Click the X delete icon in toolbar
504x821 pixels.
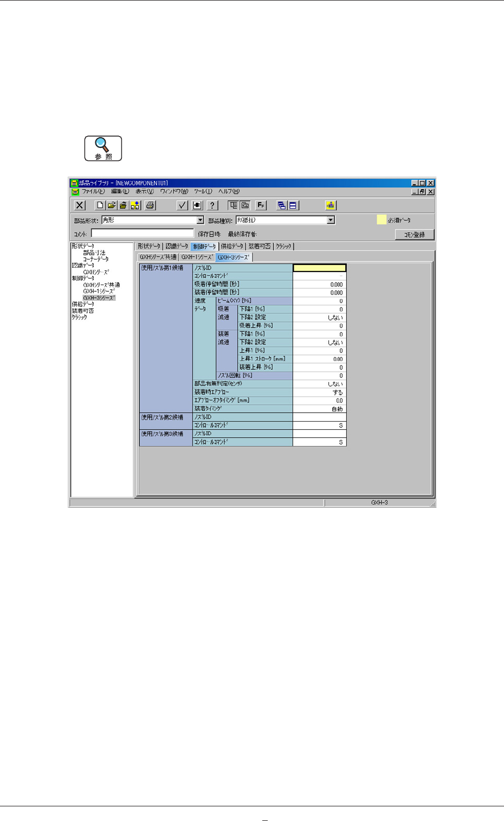80,205
